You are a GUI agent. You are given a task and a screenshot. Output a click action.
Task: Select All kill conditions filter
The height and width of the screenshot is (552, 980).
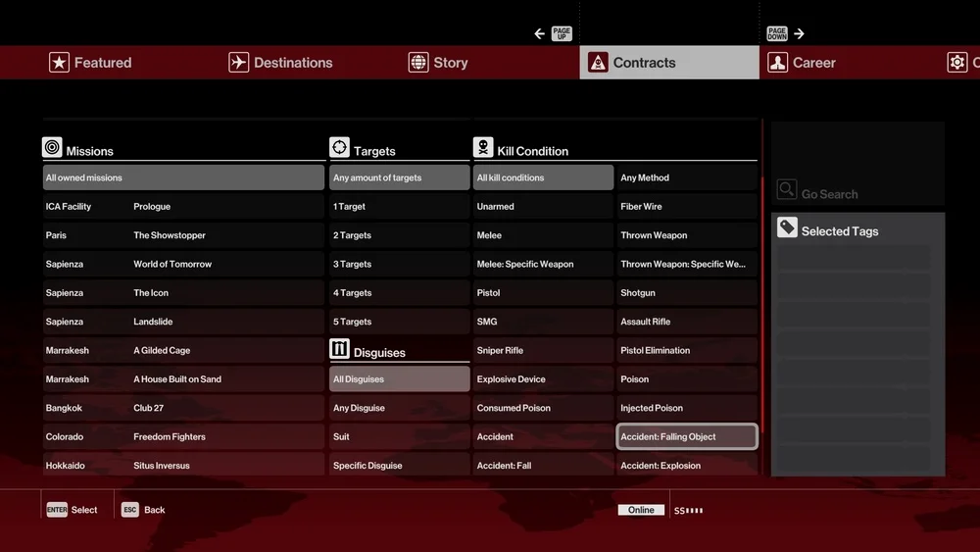pos(543,177)
